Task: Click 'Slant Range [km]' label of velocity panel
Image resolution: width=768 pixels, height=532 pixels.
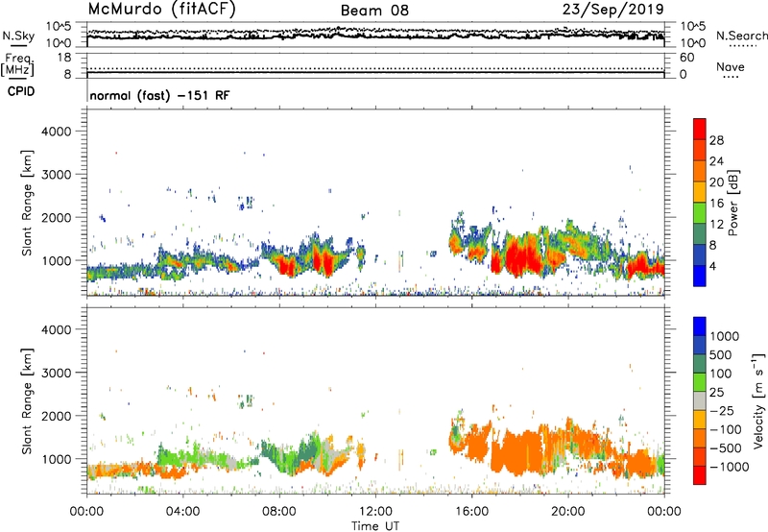Action: (x=27, y=401)
